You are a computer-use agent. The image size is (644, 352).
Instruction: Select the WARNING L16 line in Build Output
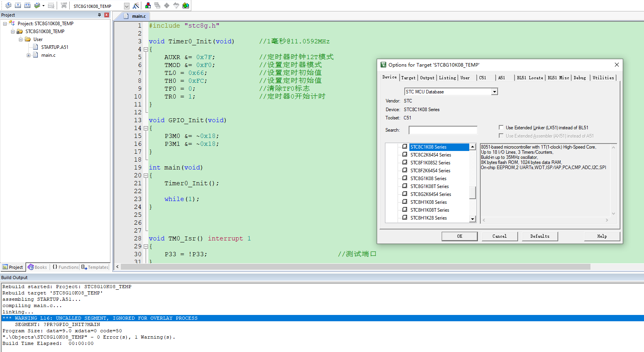[322, 318]
